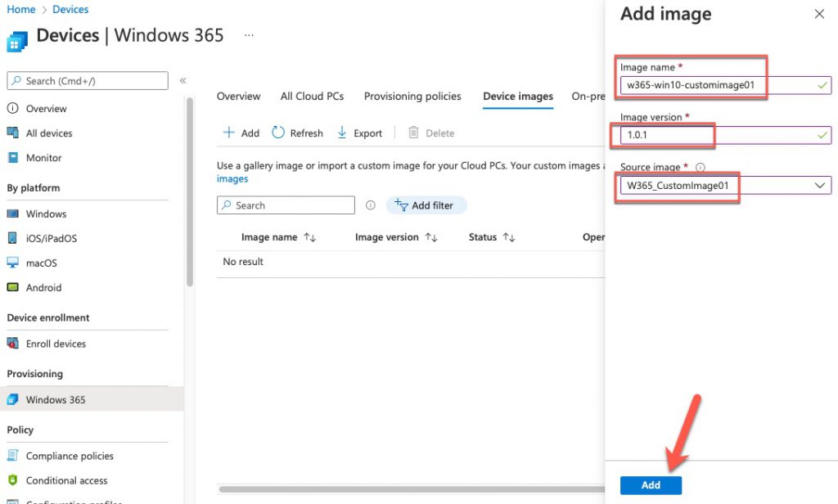This screenshot has height=504, width=838.
Task: Click the blue Add button in panel
Action: pos(651,484)
